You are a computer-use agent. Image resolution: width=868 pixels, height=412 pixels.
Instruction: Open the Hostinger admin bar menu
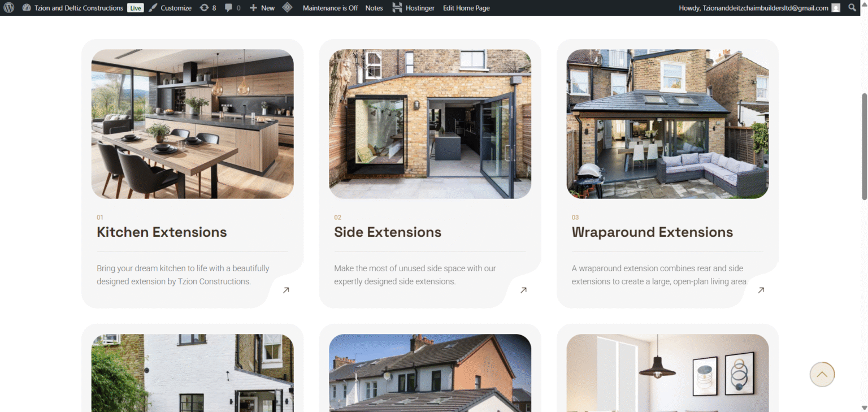click(414, 8)
